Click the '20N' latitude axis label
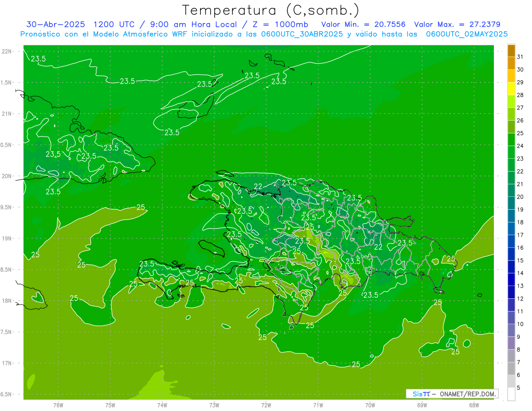This screenshot has width=532, height=411. click(x=8, y=176)
